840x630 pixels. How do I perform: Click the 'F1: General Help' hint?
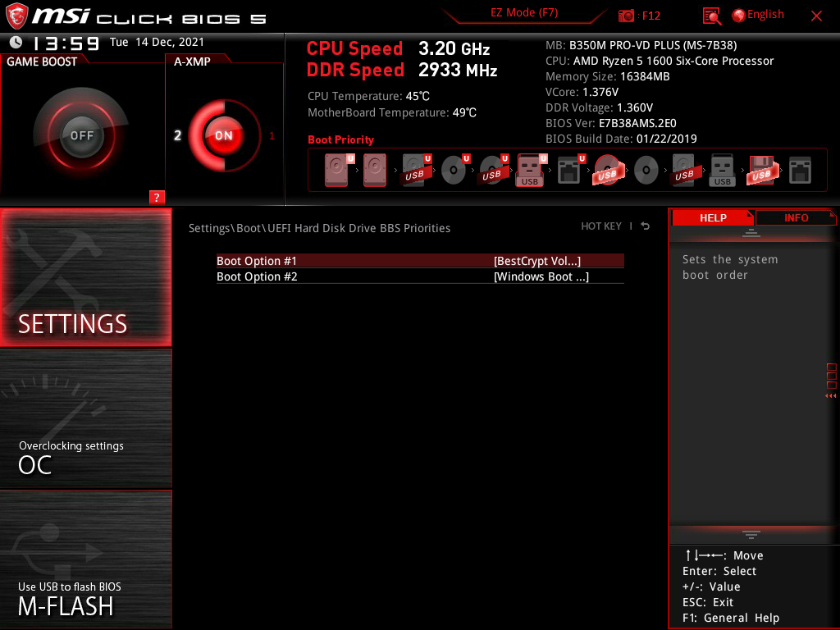pos(731,618)
